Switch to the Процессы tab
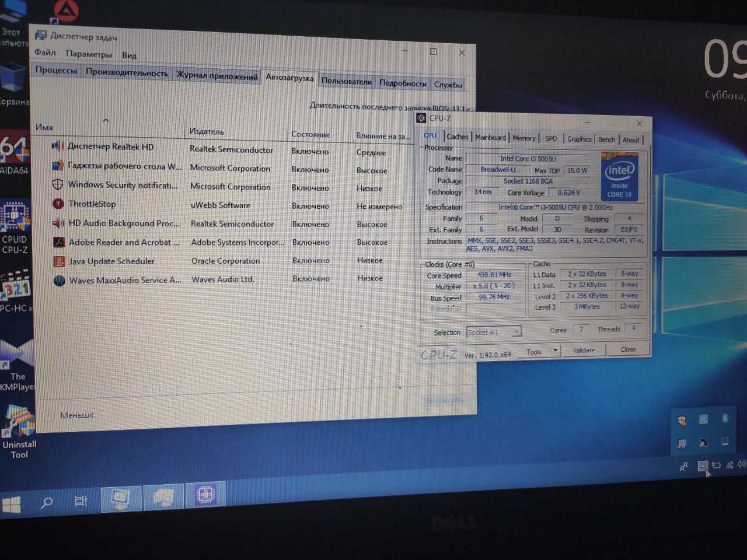The height and width of the screenshot is (560, 747). point(56,70)
